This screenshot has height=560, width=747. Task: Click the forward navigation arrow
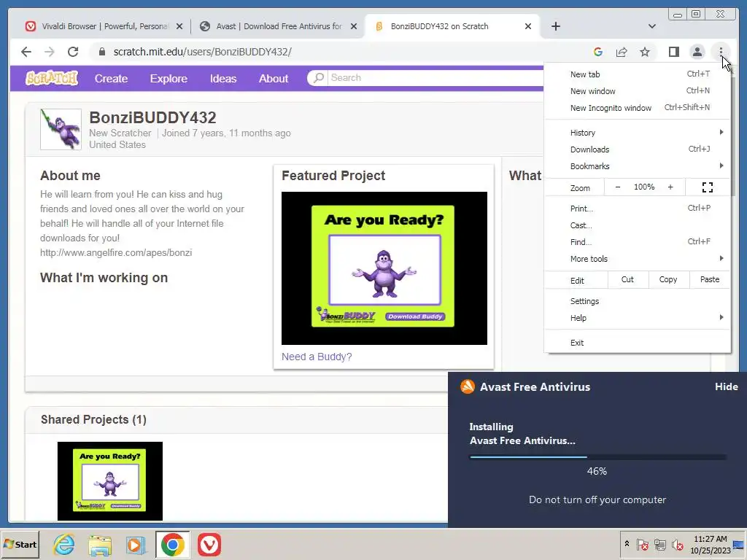click(x=50, y=52)
